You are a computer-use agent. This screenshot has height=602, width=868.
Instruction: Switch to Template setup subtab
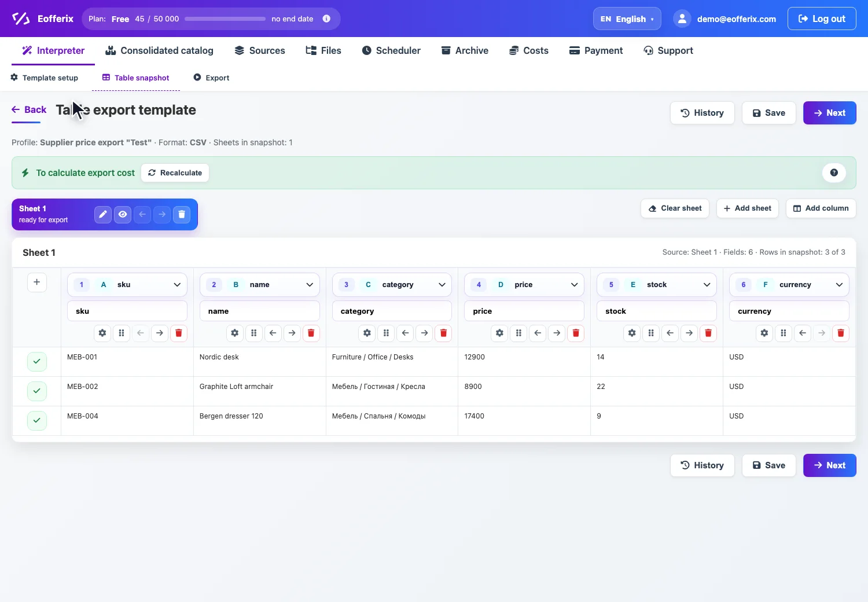coord(45,78)
